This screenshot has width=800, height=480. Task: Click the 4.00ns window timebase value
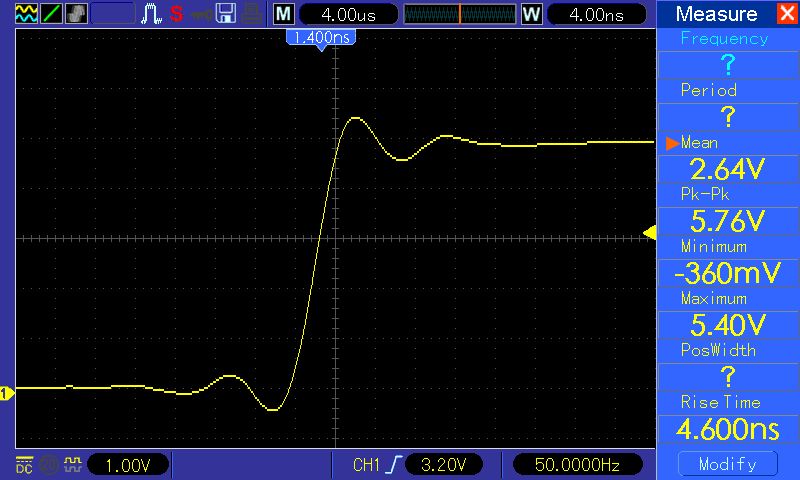tap(596, 14)
